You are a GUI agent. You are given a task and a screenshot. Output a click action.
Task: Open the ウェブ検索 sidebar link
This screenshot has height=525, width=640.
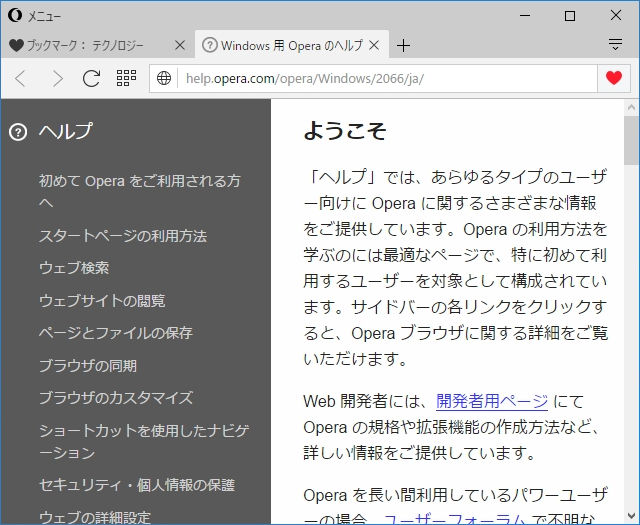74,268
